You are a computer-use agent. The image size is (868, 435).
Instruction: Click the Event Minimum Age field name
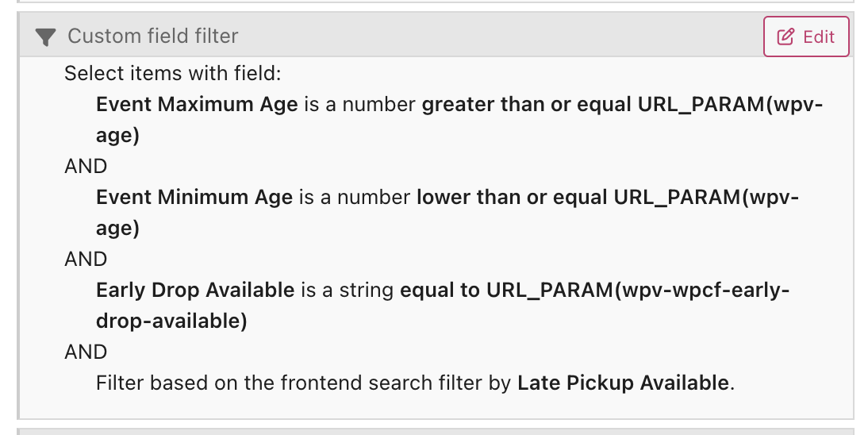[194, 198]
